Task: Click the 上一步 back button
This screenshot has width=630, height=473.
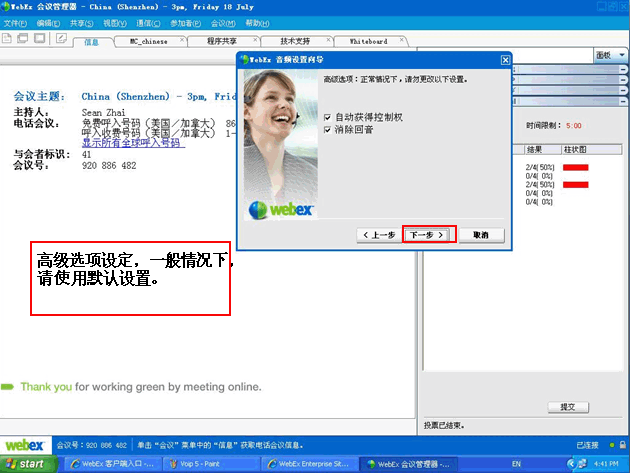Action: coord(379,235)
